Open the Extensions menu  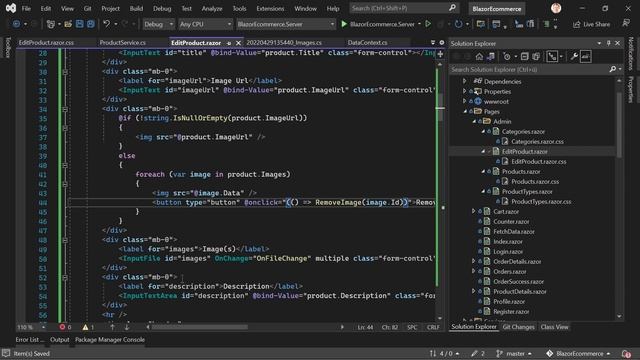270,8
